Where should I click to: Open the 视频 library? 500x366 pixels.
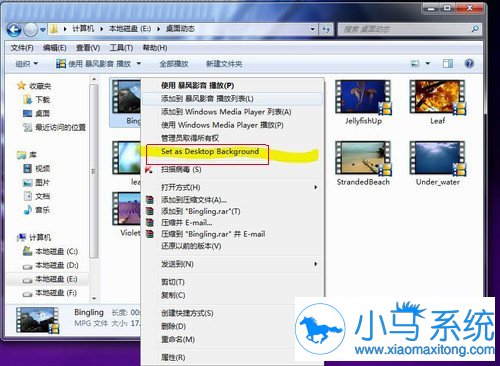pyautogui.click(x=37, y=169)
